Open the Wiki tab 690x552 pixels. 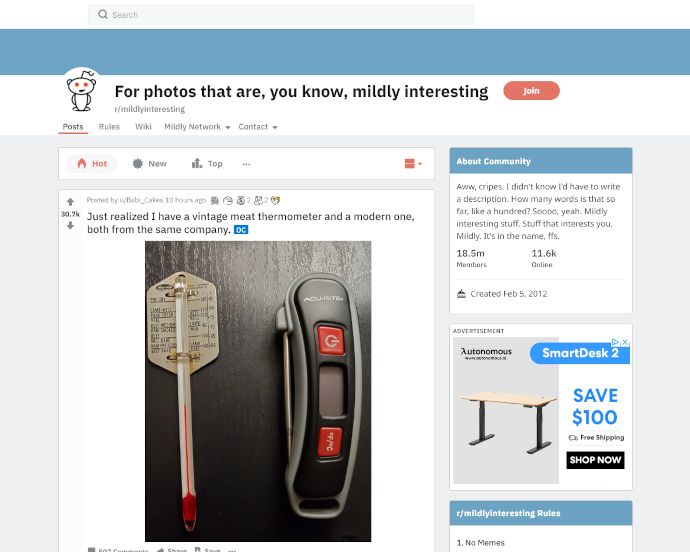[x=143, y=127]
